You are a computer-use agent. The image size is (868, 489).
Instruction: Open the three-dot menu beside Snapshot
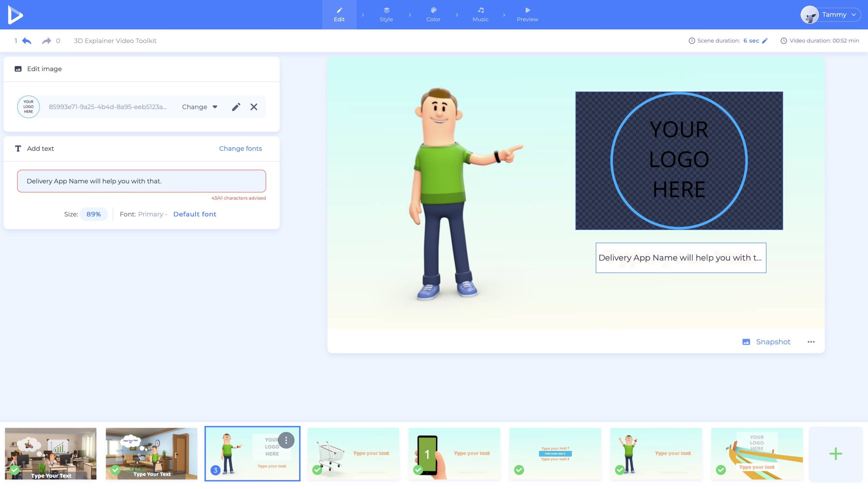811,342
